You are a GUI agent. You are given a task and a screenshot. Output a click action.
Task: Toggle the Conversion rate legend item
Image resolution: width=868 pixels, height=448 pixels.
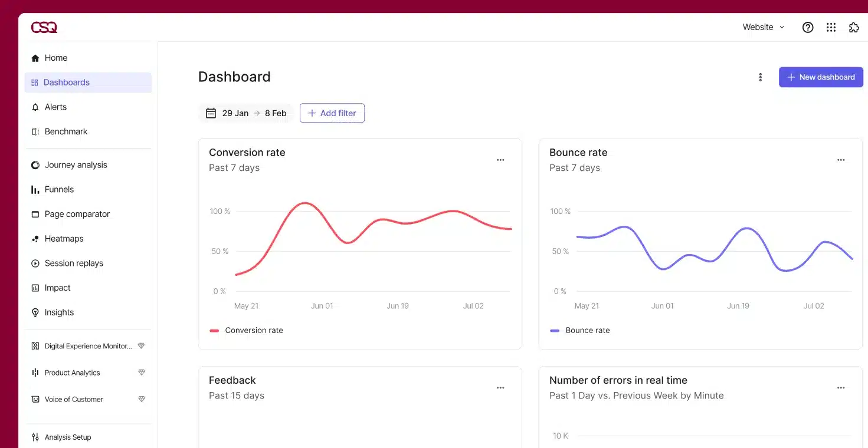point(246,330)
